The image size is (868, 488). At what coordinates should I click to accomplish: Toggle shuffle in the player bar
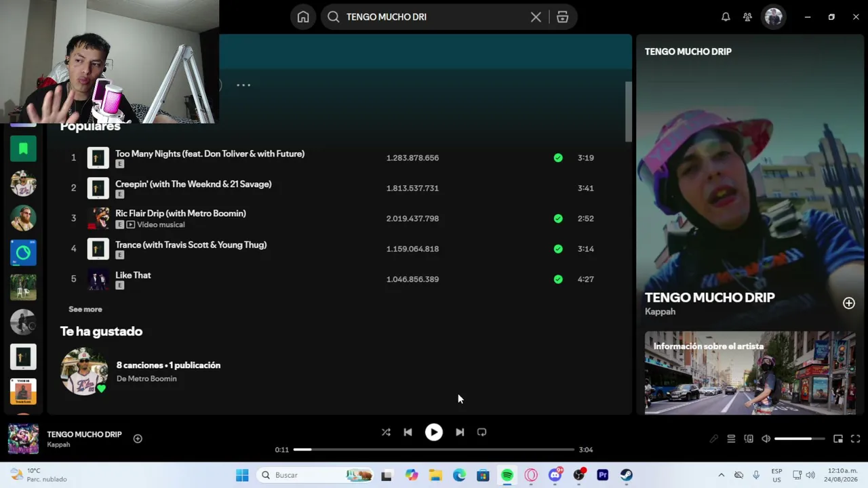click(386, 432)
